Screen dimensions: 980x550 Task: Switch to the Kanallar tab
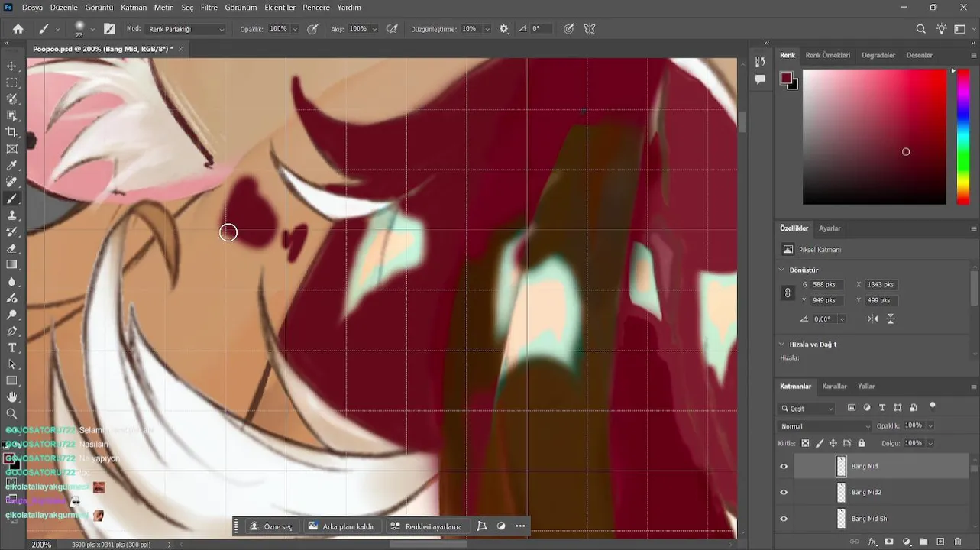pyautogui.click(x=834, y=387)
